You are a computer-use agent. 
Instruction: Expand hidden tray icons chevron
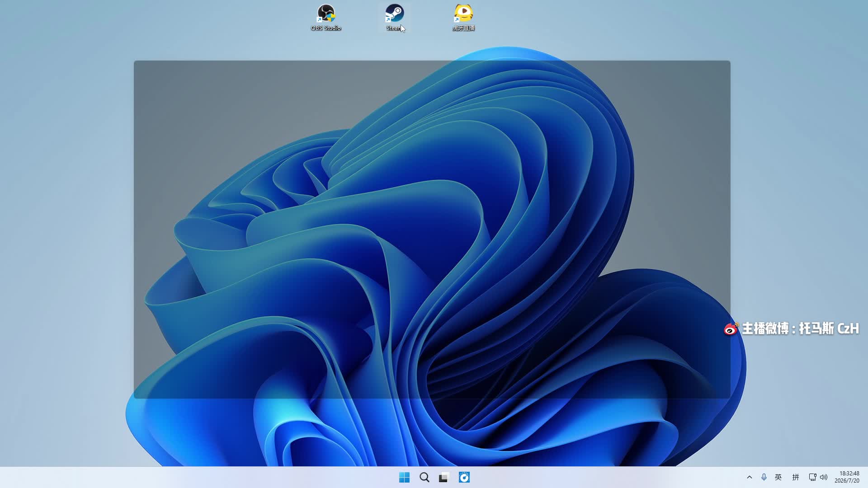click(x=749, y=477)
